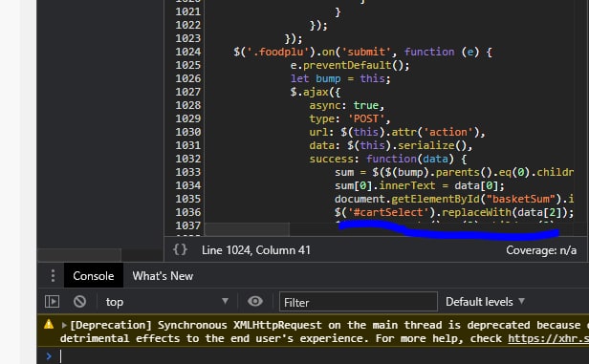Viewport: 589px width, 364px height.
Task: Open the xhr.spec help link
Action: point(549,338)
